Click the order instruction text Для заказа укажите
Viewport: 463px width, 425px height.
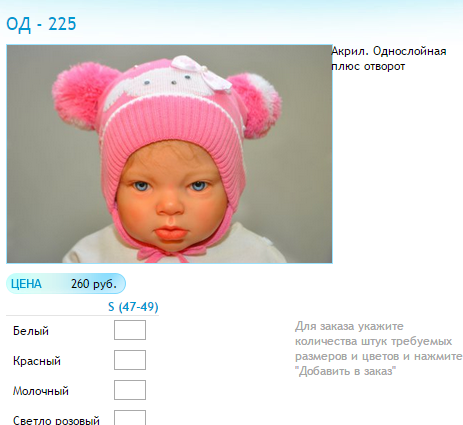click(x=349, y=326)
